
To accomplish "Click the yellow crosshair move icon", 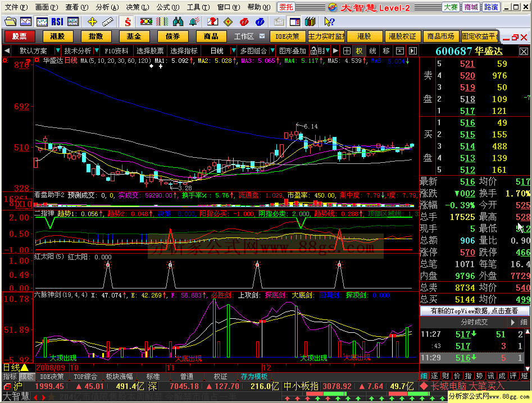I will tap(92, 22).
